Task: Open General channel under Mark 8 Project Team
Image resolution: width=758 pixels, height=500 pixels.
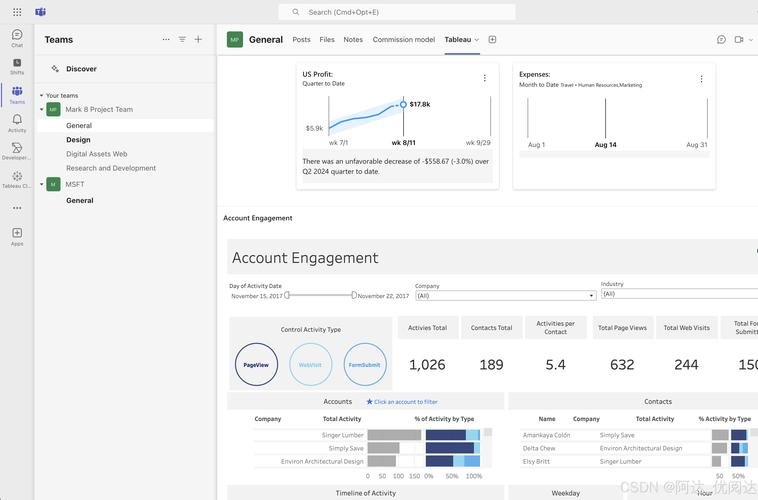Action: tap(126, 125)
